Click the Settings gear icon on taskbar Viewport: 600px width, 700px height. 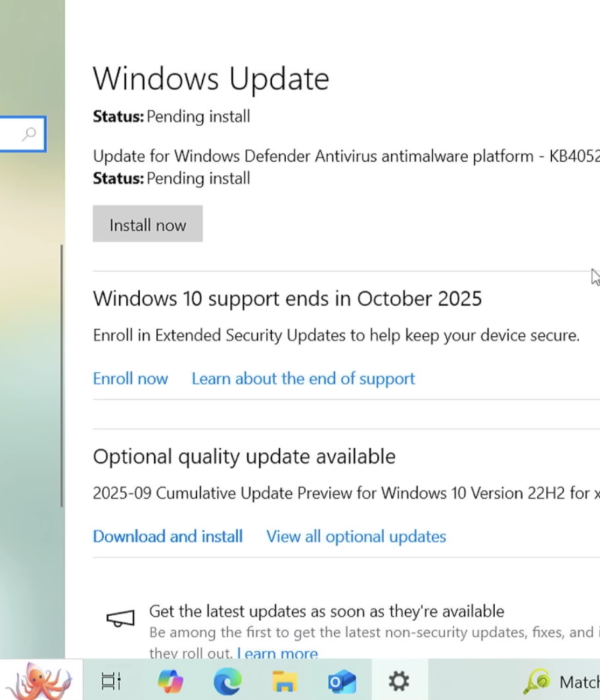pos(399,682)
